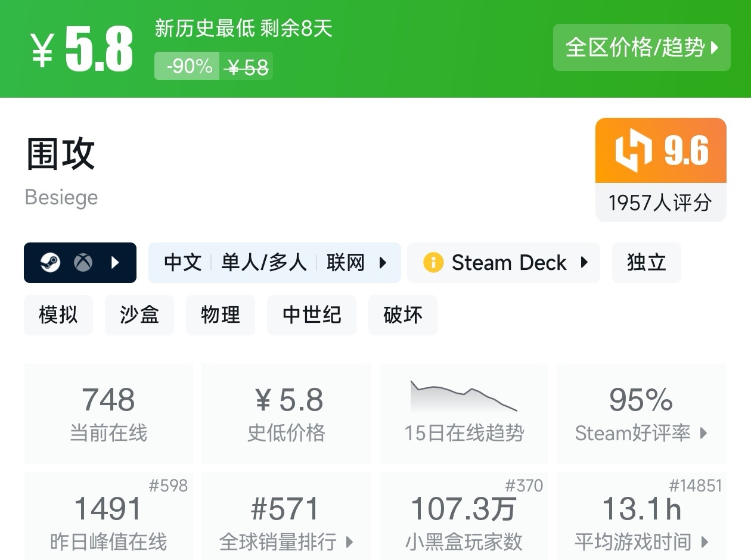751x560 pixels.
Task: Click the yellow Steam Deck info icon
Action: (433, 263)
